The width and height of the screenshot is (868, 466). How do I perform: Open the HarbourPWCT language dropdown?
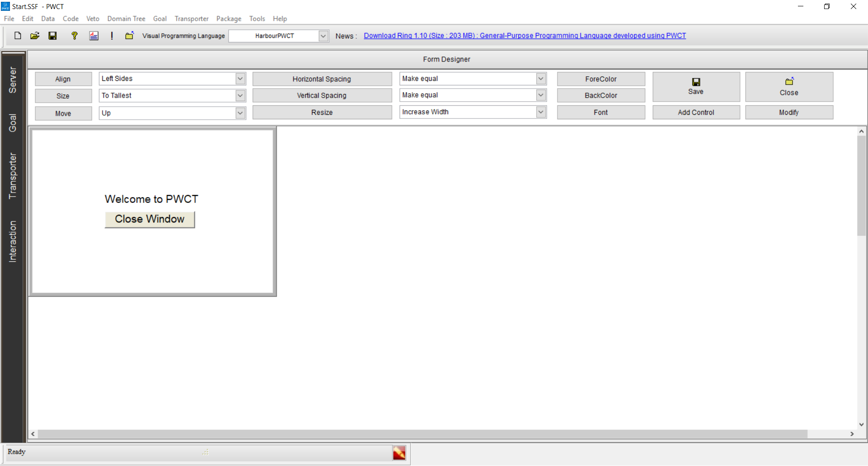click(324, 36)
